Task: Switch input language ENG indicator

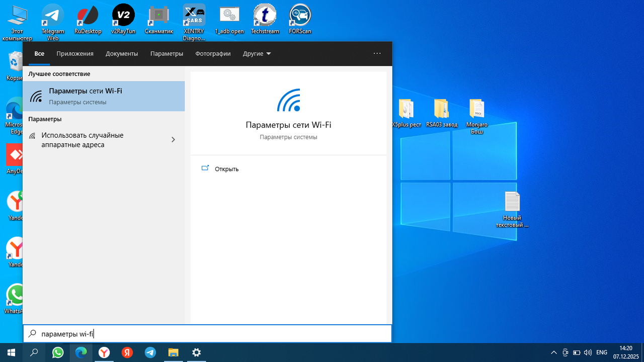Action: coord(602,352)
